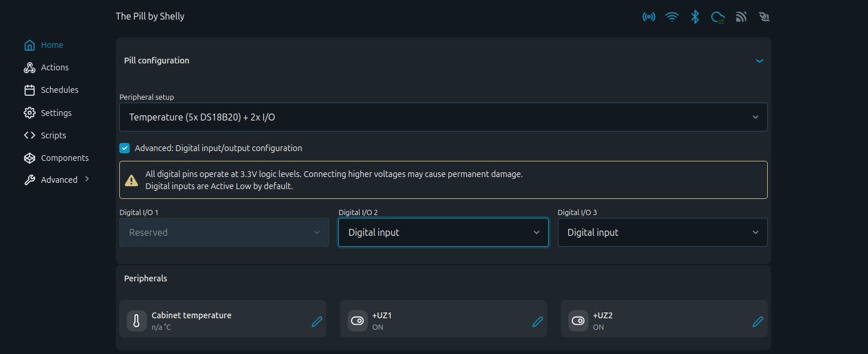
Task: Click the reserved Digital I/O 1 field
Action: (x=224, y=232)
